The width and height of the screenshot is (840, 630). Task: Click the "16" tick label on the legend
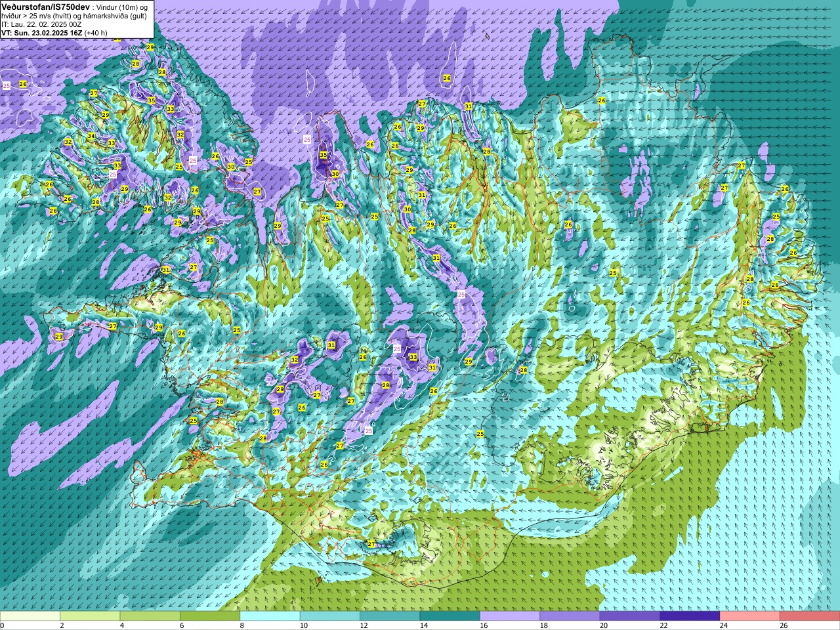[x=484, y=625]
